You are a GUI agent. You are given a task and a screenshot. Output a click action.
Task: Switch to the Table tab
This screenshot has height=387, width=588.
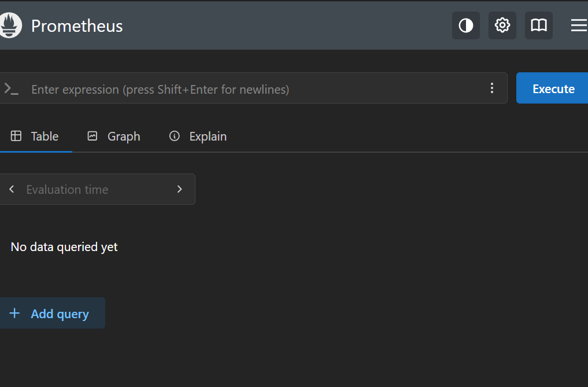(35, 137)
